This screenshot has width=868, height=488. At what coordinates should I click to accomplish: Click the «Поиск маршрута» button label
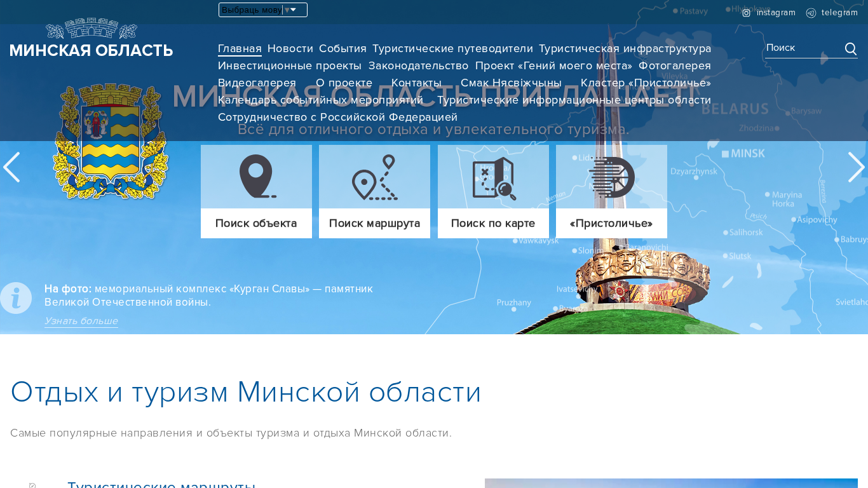(x=374, y=224)
